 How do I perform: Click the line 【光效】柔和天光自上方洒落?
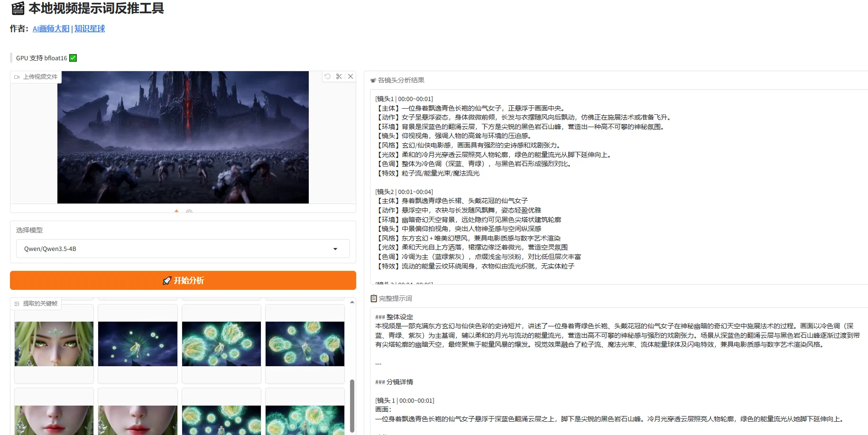tap(471, 248)
